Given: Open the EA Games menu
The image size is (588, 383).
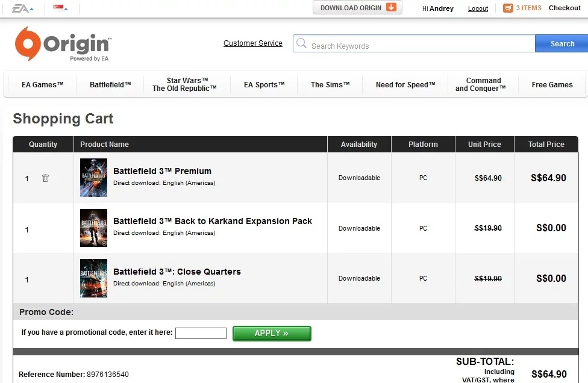Looking at the screenshot, I should coord(42,85).
